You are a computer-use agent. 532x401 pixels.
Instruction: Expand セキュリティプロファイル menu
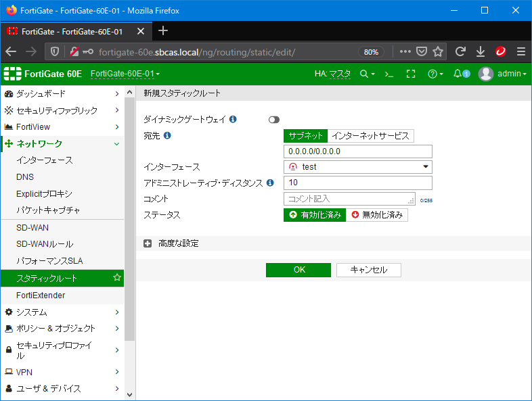[x=62, y=350]
